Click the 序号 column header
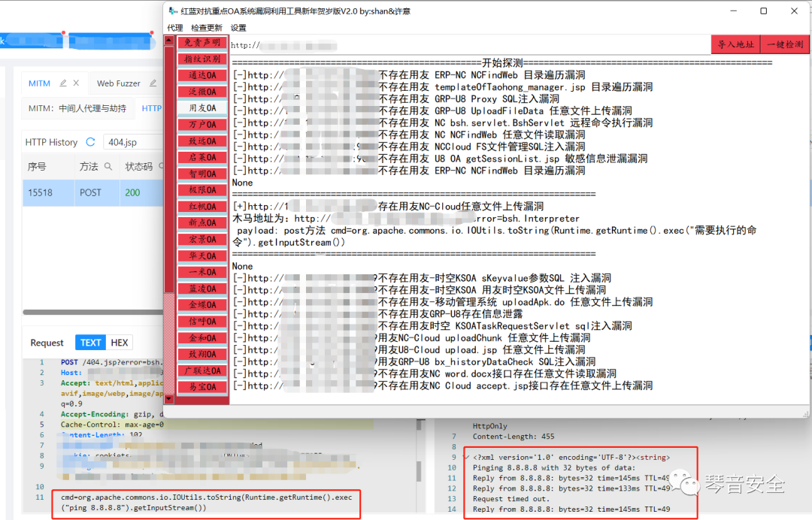 pos(38,167)
